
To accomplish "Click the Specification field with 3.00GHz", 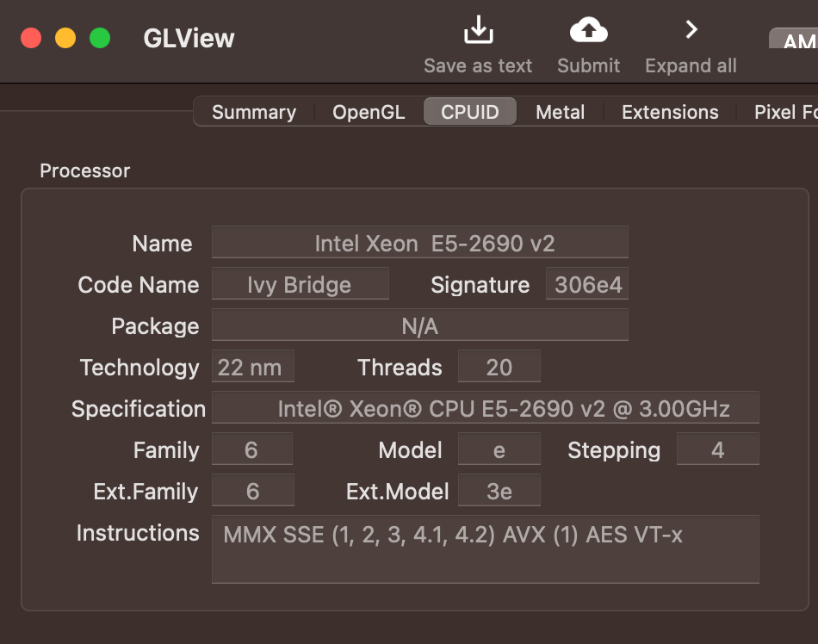I will coord(485,408).
